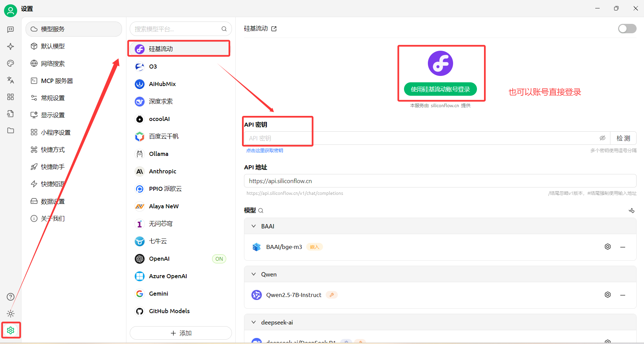Open 小程序设置 settings section

tap(74, 132)
